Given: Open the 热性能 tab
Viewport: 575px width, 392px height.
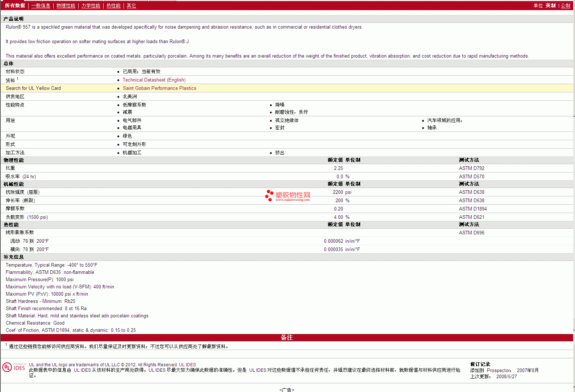Looking at the screenshot, I should [113, 6].
